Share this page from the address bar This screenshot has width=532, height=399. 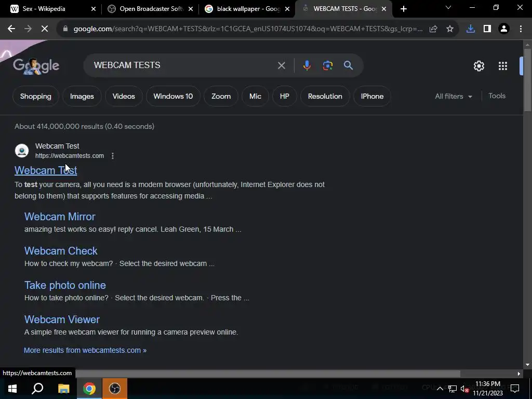coord(433,29)
